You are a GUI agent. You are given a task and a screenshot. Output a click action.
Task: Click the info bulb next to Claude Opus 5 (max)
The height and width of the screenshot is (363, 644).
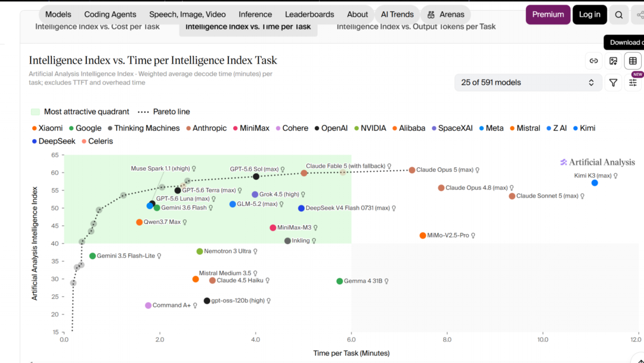click(x=477, y=170)
